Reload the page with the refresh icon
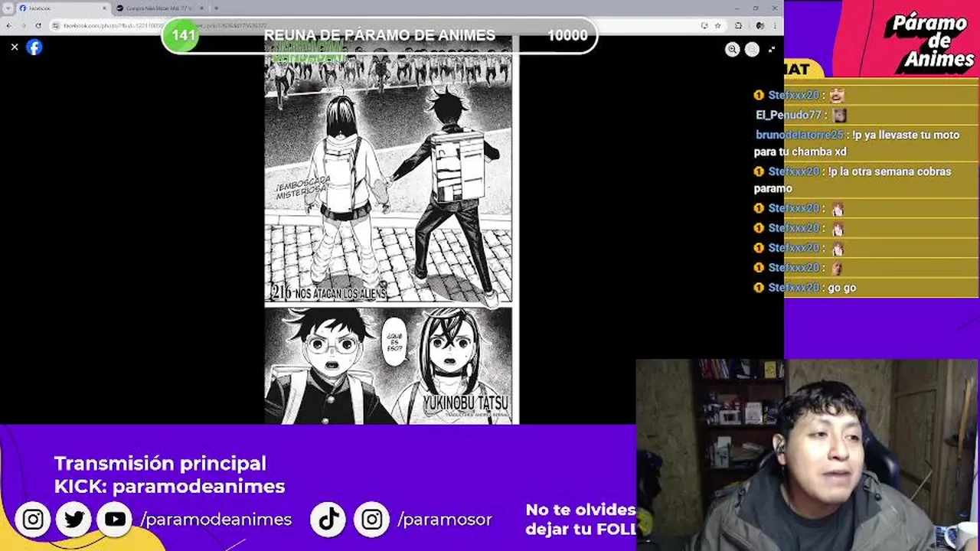This screenshot has height=551, width=980. tap(38, 25)
